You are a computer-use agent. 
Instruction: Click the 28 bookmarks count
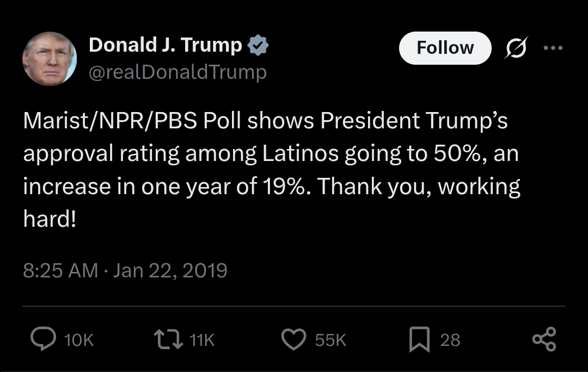[x=450, y=340]
